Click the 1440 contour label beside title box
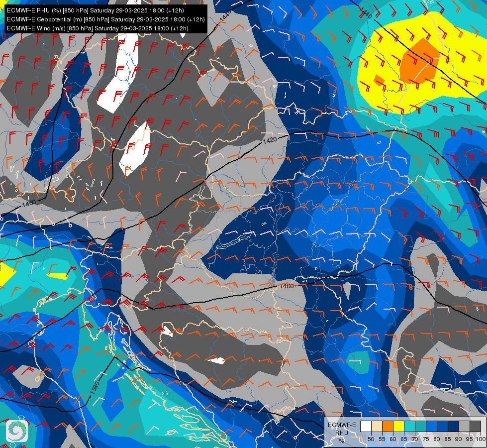Screen dimensions: 487x448 tap(225, 16)
